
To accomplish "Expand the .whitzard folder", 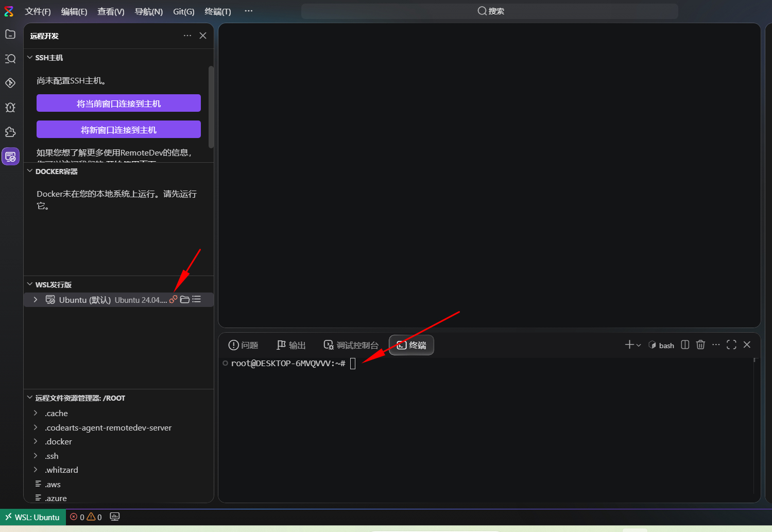I will point(36,470).
